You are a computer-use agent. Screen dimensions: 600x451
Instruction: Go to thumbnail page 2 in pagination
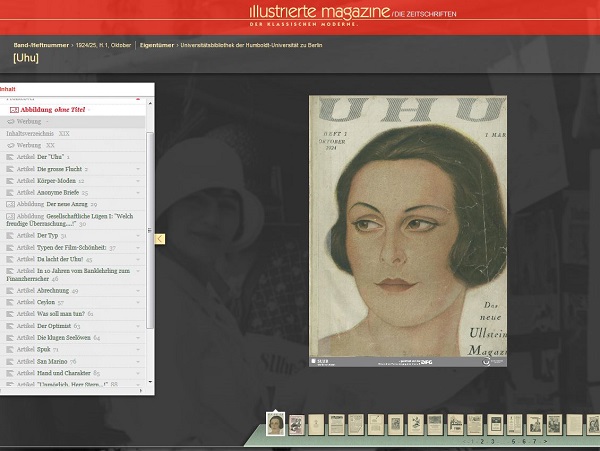click(x=482, y=441)
